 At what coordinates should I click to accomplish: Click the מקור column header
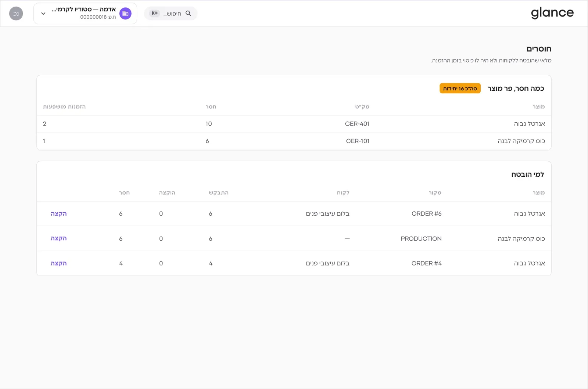tap(435, 192)
